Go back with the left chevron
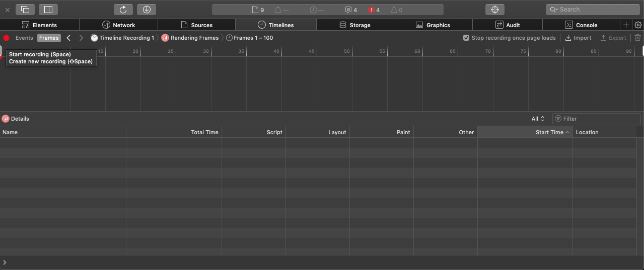Image resolution: width=644 pixels, height=270 pixels. [x=68, y=38]
